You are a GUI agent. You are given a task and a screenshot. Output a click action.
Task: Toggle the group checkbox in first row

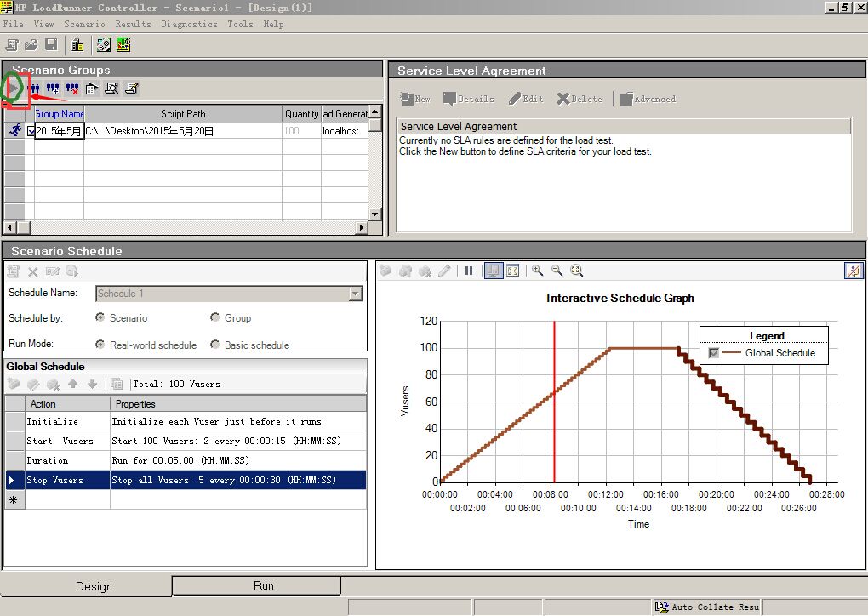point(31,131)
